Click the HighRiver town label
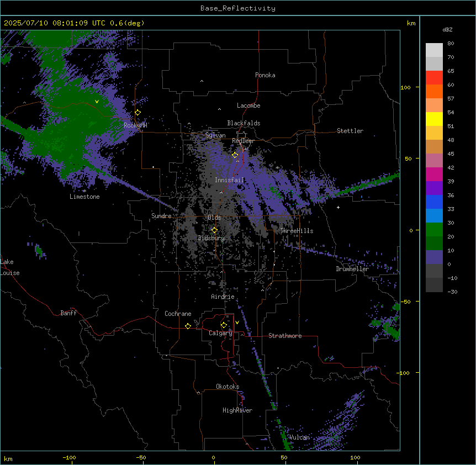The height and width of the screenshot is (465, 476). (x=237, y=410)
